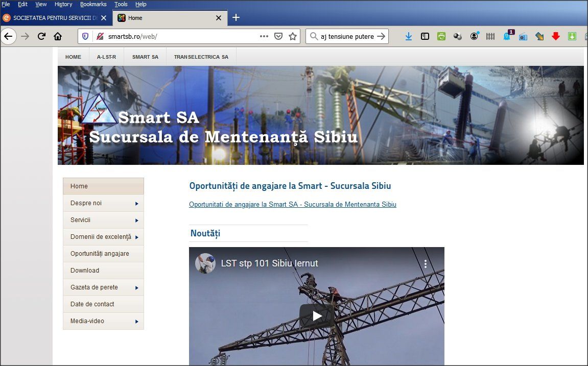Open the Bookmarks menu
This screenshot has width=588, height=366.
(x=93, y=4)
